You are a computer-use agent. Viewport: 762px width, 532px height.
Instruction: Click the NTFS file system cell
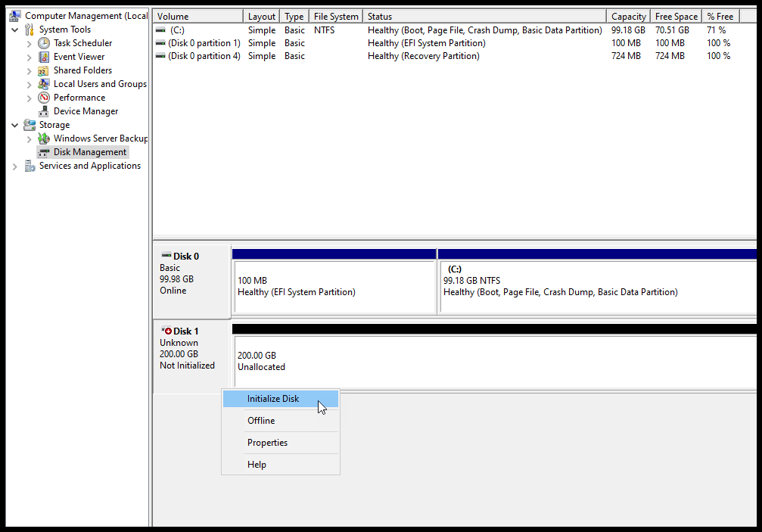click(324, 30)
